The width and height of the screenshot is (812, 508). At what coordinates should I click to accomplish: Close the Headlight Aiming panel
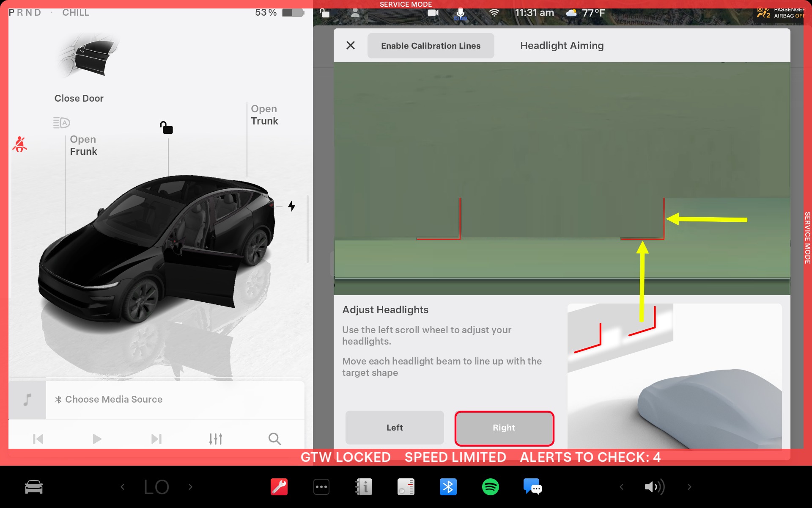351,46
